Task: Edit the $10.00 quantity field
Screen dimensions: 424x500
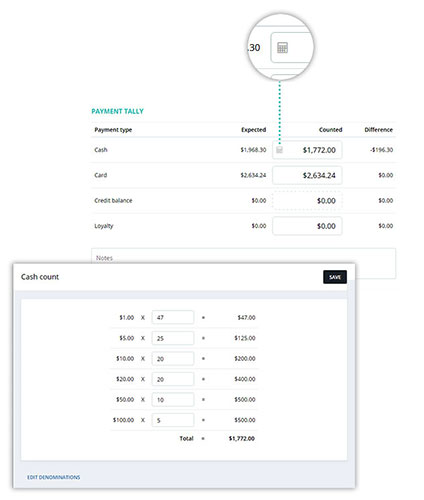Action: [x=173, y=359]
